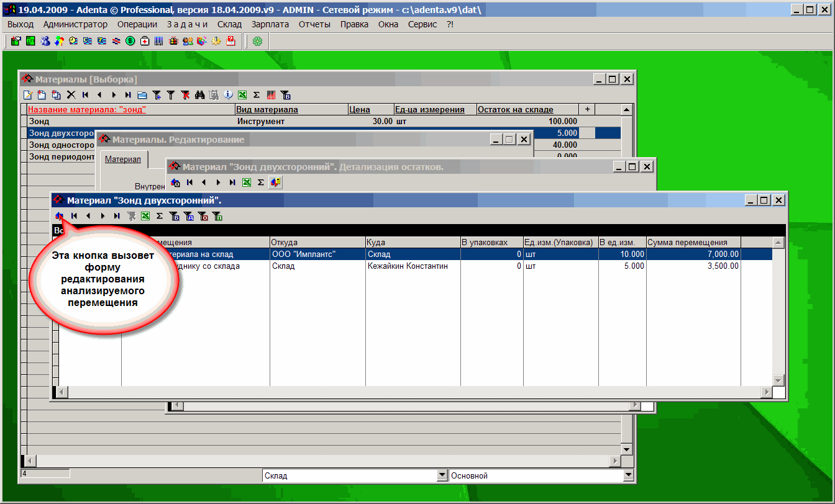Click the filter icon marked with green П

(217, 216)
